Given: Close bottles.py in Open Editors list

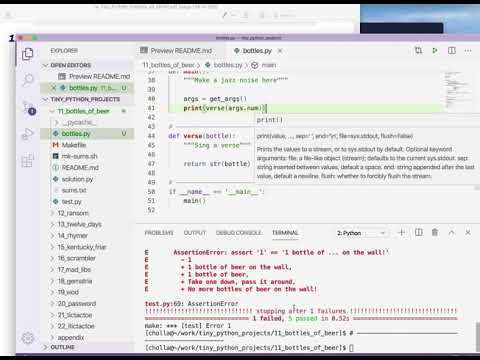Looking at the screenshot, I should [x=54, y=88].
